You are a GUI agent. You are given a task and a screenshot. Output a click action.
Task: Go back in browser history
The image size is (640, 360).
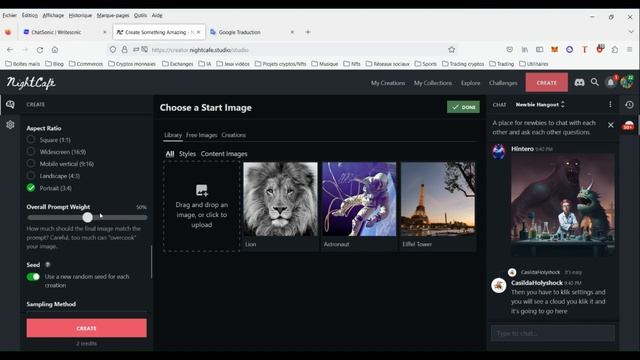10,50
